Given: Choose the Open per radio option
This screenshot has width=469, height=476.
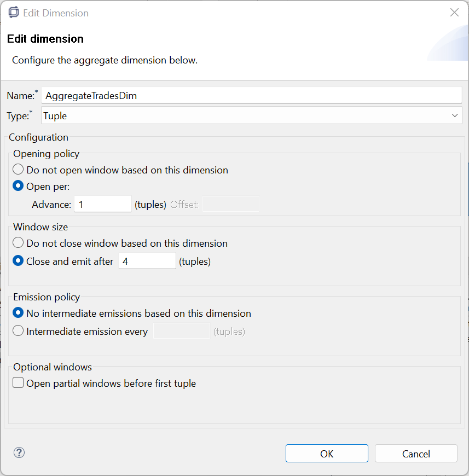Looking at the screenshot, I should (x=19, y=187).
